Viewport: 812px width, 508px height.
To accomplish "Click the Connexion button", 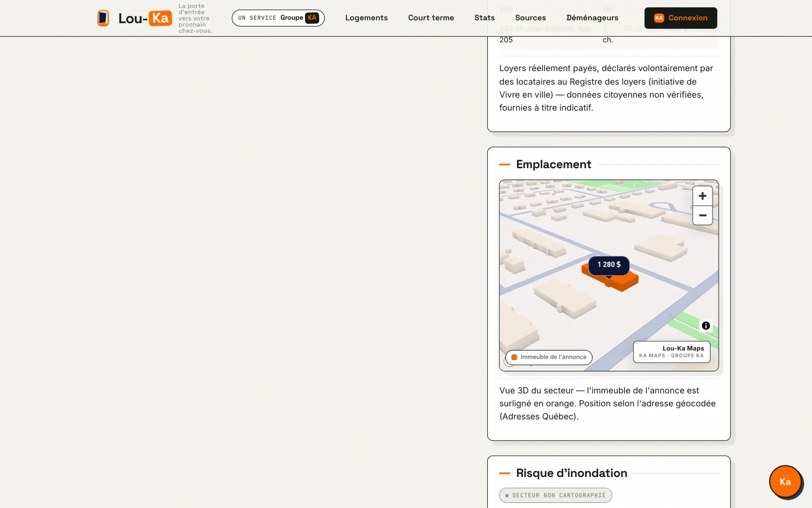I will pos(681,18).
